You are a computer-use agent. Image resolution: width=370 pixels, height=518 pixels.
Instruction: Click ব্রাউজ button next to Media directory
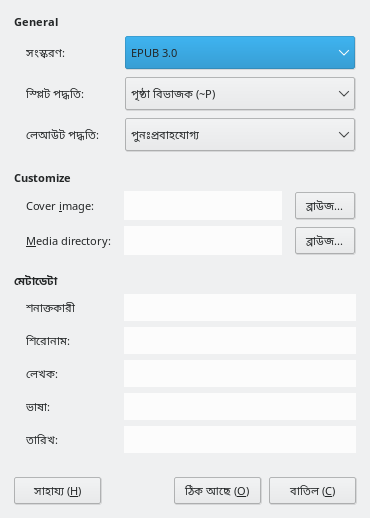325,241
